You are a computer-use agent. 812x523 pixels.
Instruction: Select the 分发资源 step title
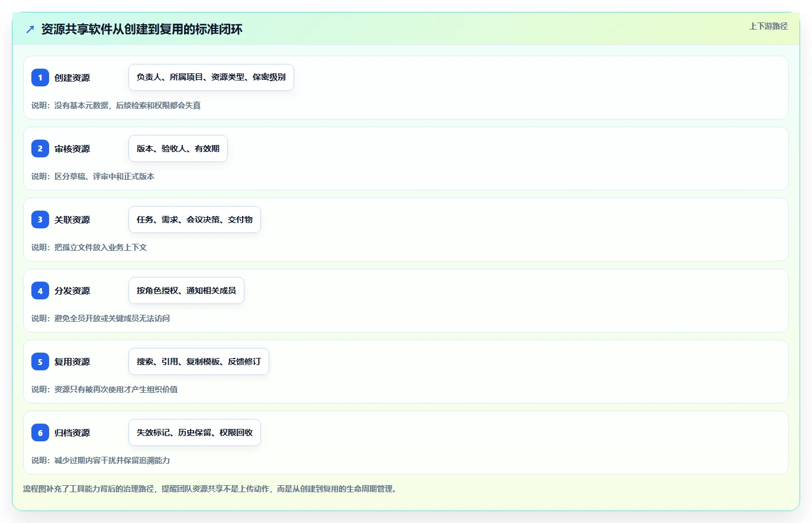(72, 290)
